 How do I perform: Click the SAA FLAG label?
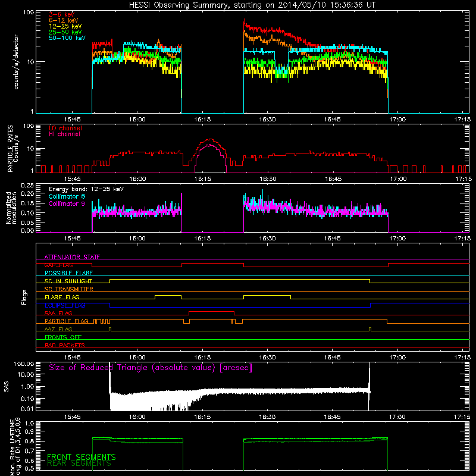pos(58,313)
